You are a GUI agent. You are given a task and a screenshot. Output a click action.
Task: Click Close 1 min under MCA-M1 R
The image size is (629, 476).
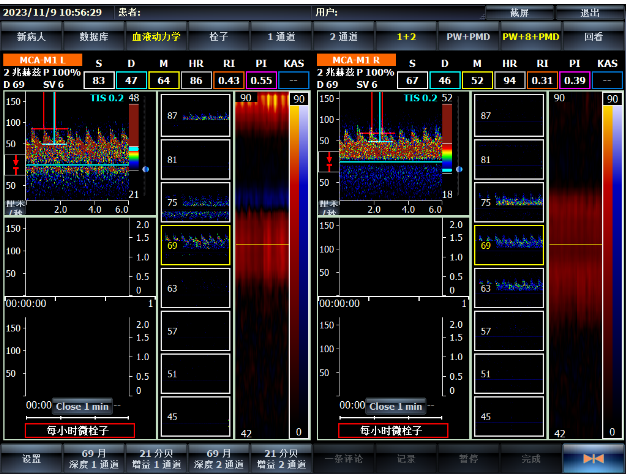[396, 406]
